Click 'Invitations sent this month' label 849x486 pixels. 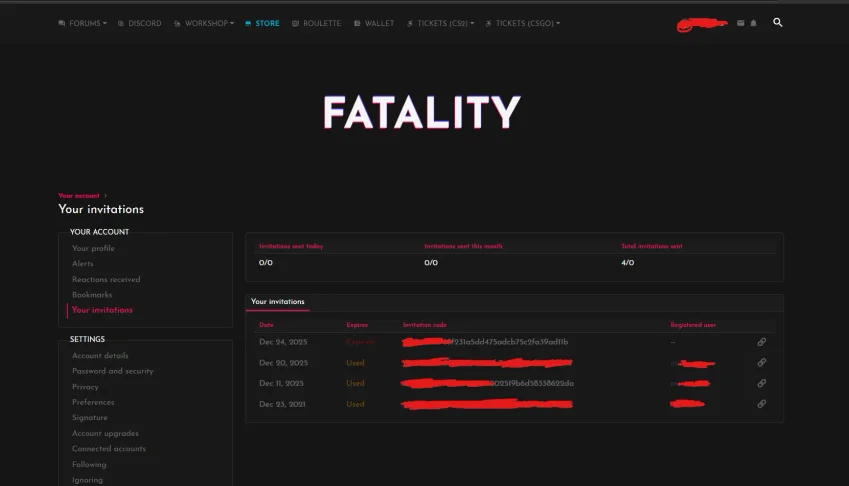click(463, 246)
